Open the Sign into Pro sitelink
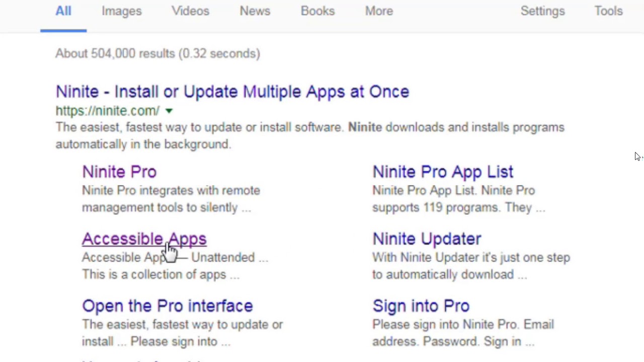This screenshot has width=644, height=362. pos(421,306)
